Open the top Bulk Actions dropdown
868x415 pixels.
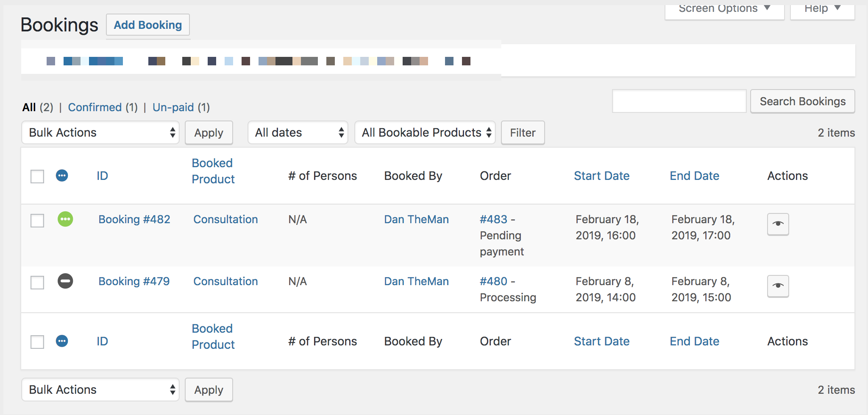coord(100,133)
